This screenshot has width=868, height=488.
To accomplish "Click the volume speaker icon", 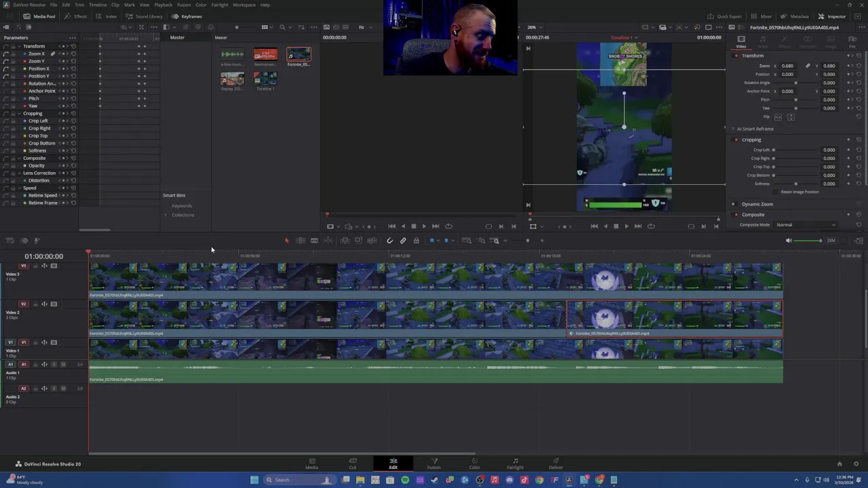I will (788, 241).
